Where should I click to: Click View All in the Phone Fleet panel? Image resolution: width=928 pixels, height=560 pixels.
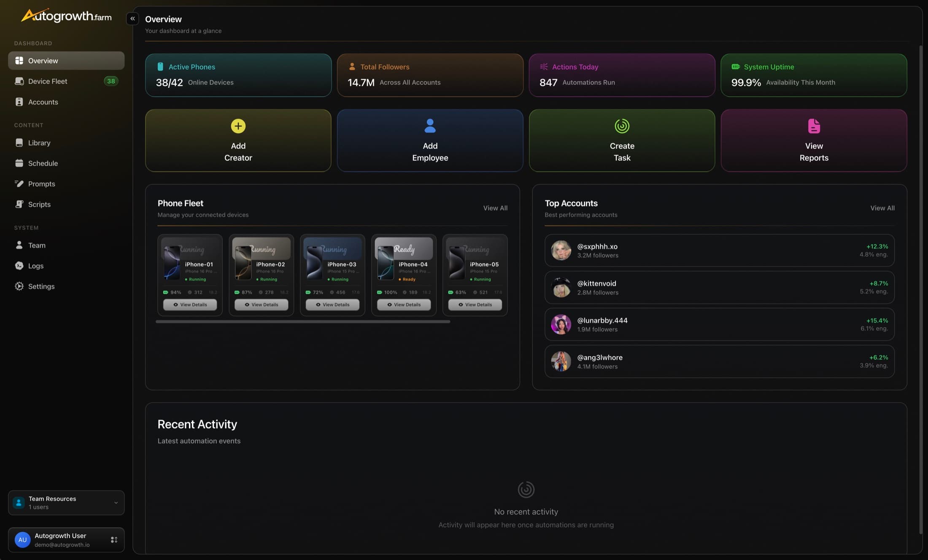coord(495,207)
